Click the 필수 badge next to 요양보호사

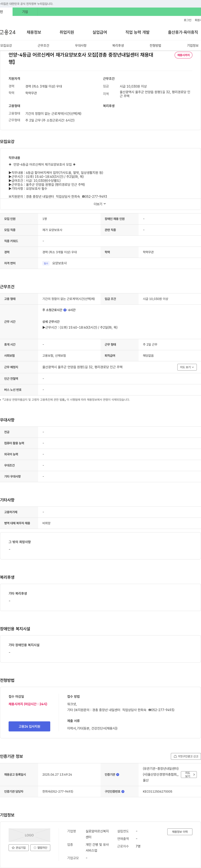[x=46, y=263]
